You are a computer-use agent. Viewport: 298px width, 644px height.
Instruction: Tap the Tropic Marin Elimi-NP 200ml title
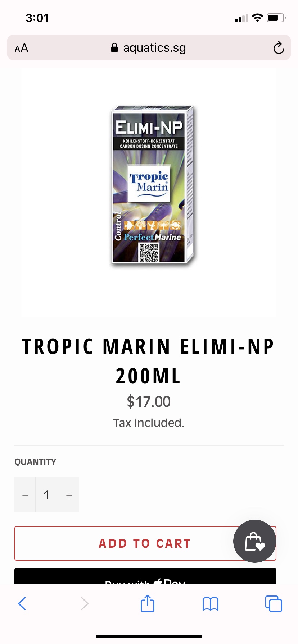coord(148,361)
